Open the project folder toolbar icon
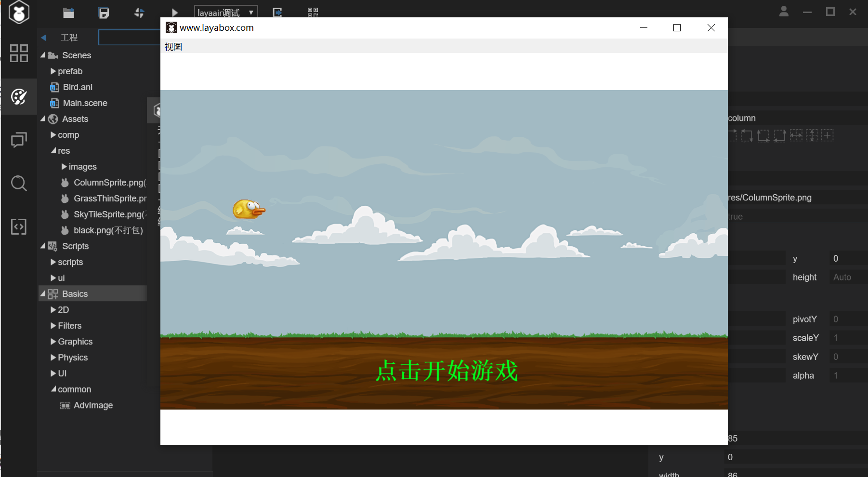Viewport: 868px width, 477px height. click(x=68, y=13)
